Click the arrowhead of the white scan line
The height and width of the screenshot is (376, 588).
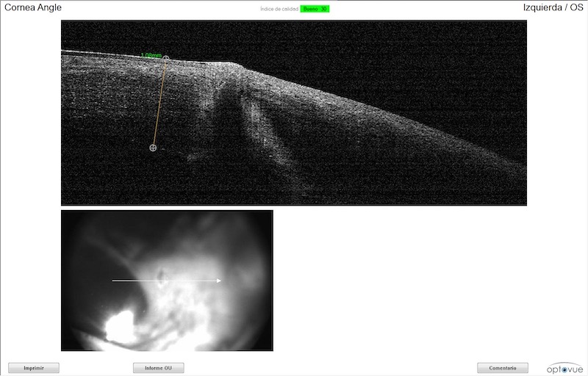tap(219, 281)
